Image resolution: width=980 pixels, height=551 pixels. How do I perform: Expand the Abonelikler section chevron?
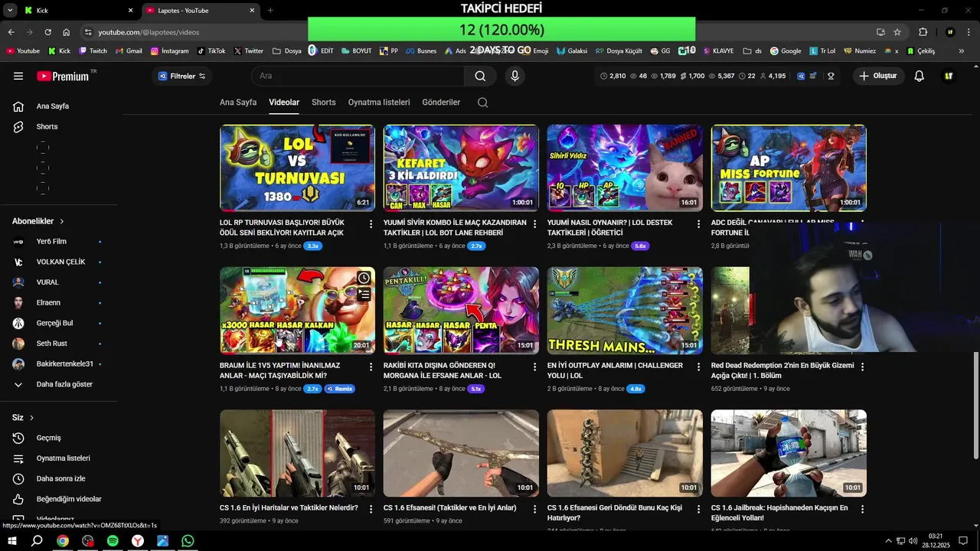click(62, 221)
